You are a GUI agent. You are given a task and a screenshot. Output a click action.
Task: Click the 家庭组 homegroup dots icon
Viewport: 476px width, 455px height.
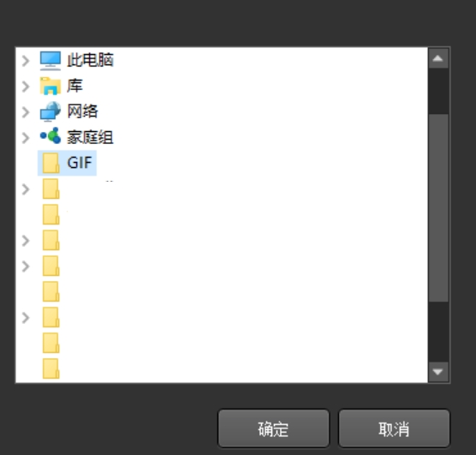pos(51,135)
